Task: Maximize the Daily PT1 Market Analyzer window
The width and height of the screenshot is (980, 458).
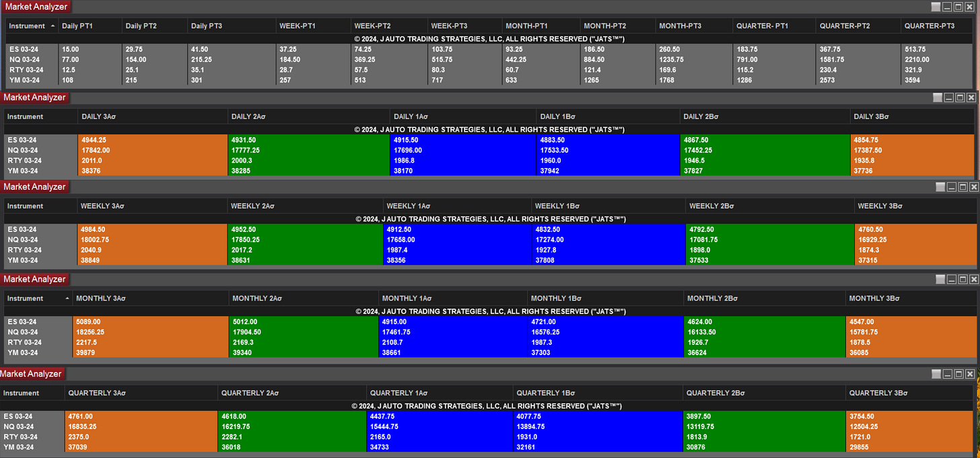Action: pyautogui.click(x=959, y=6)
